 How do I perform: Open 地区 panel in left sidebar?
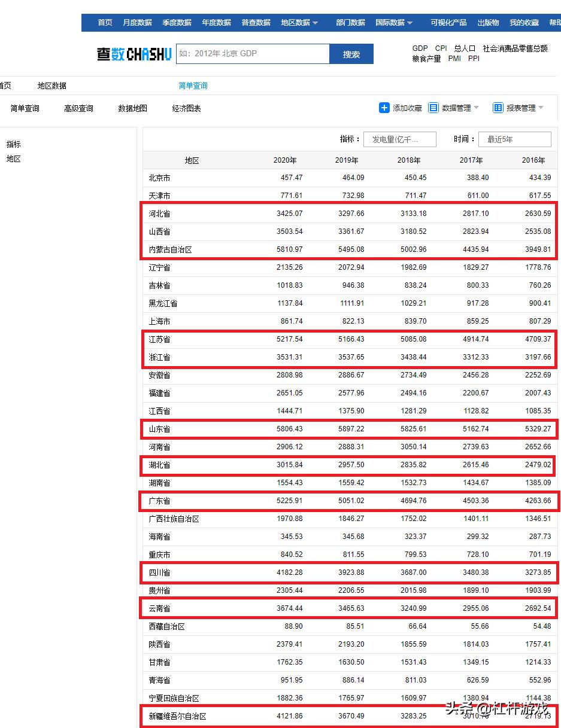click(13, 160)
